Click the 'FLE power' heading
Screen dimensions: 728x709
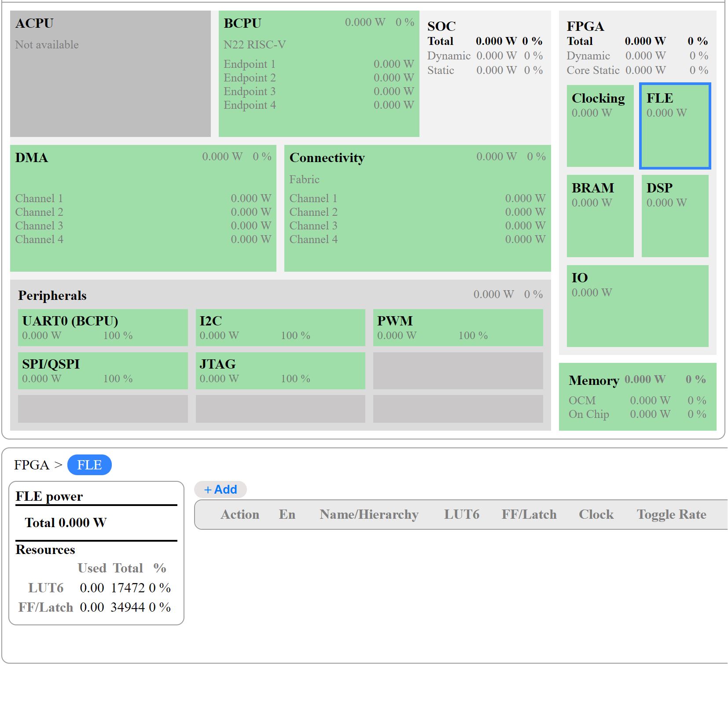pyautogui.click(x=49, y=496)
